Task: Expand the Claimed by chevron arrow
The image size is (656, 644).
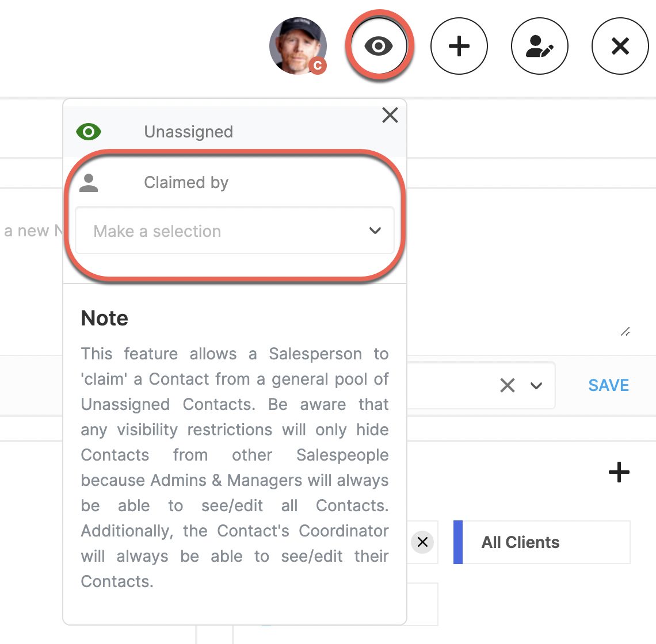Action: 375,231
